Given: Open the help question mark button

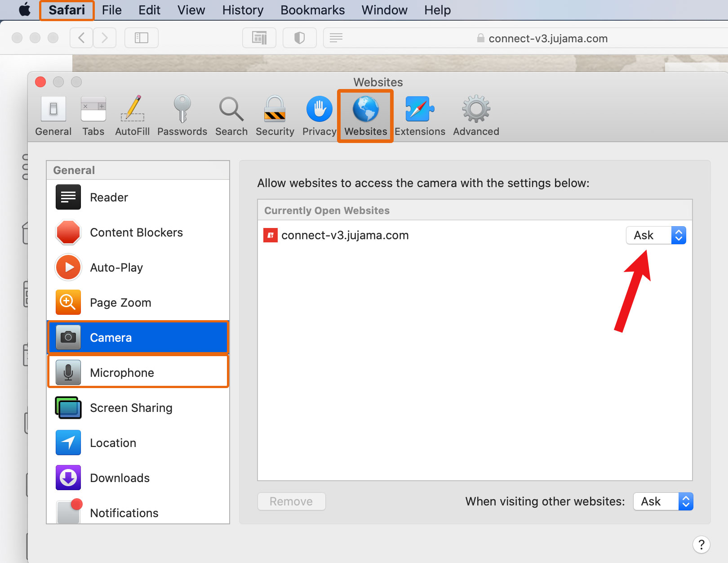Looking at the screenshot, I should (701, 545).
